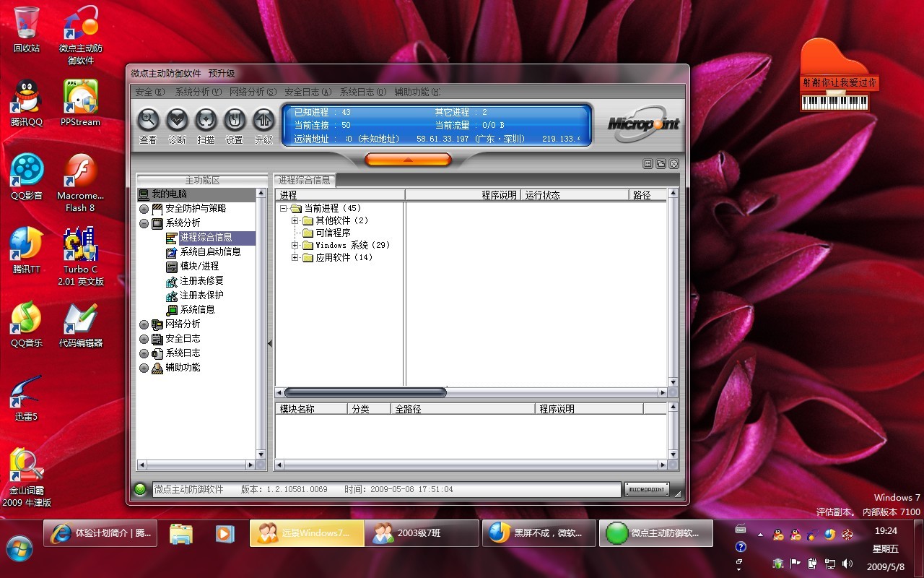This screenshot has height=578, width=924.
Task: Open Macromedia Flash 8 desktop shortcut
Action: [81, 183]
